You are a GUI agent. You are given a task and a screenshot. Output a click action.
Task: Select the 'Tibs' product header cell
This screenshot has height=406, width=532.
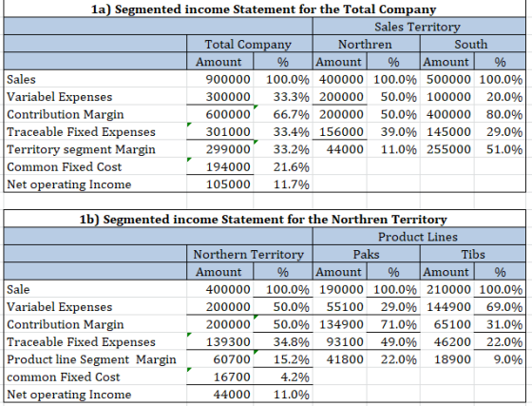(x=472, y=254)
